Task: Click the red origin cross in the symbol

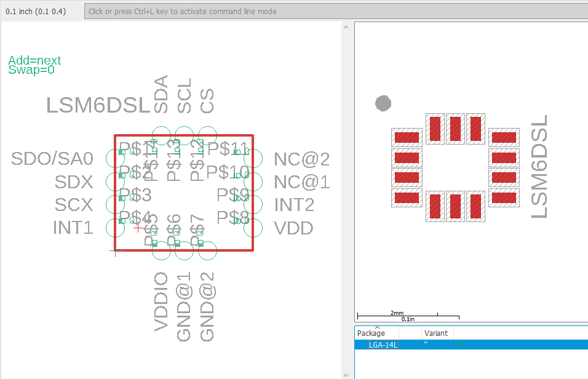Action: 138,228
